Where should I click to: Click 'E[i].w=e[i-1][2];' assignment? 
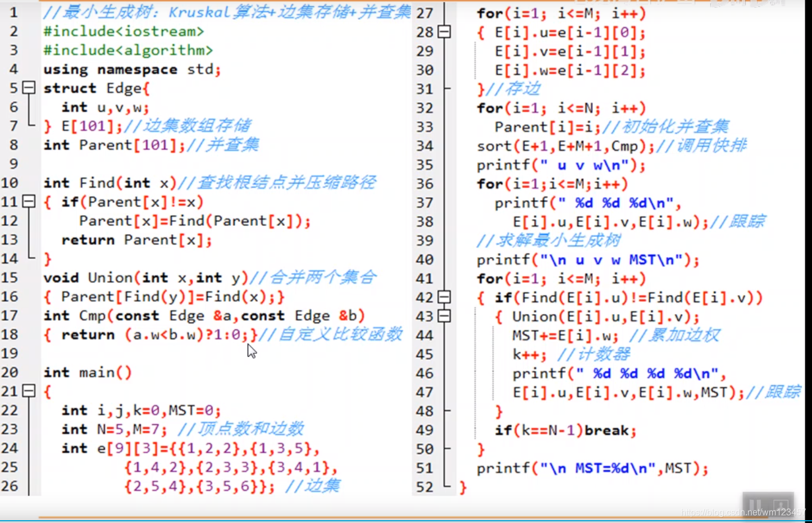[570, 70]
